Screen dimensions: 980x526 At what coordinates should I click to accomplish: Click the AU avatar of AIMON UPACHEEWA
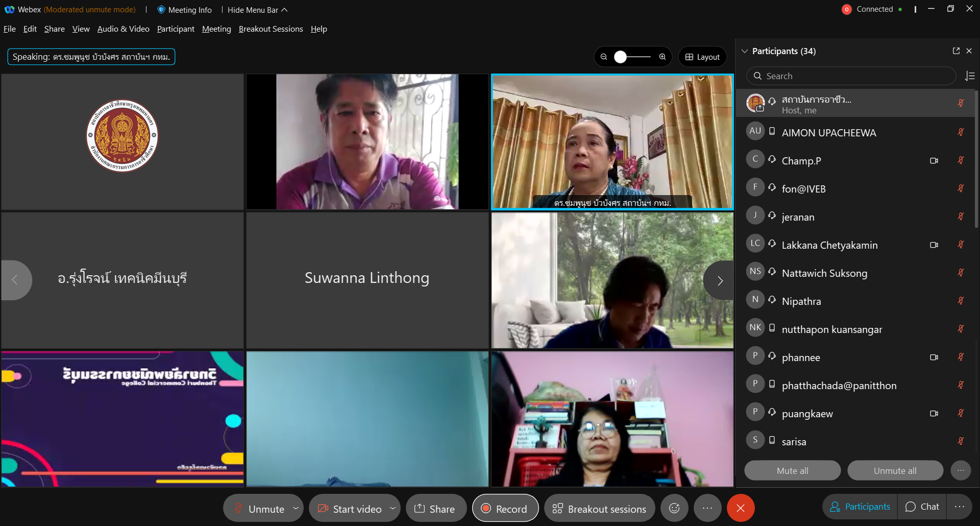tap(755, 131)
